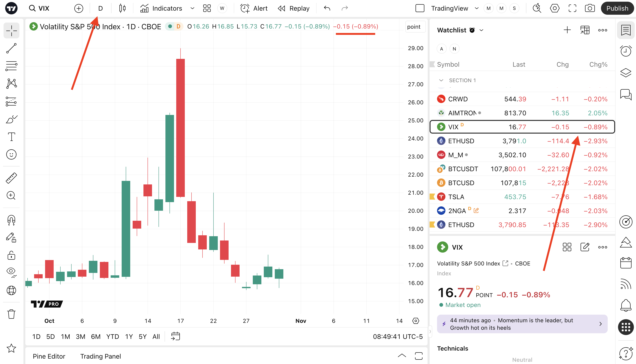636x364 pixels.
Task: Select the YTD time range
Action: [x=113, y=336]
